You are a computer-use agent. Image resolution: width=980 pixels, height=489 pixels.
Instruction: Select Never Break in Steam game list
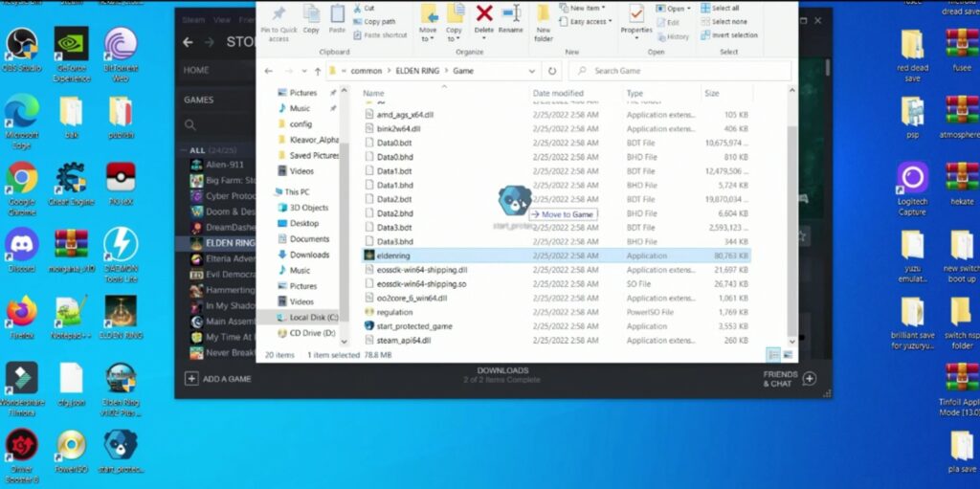[222, 353]
